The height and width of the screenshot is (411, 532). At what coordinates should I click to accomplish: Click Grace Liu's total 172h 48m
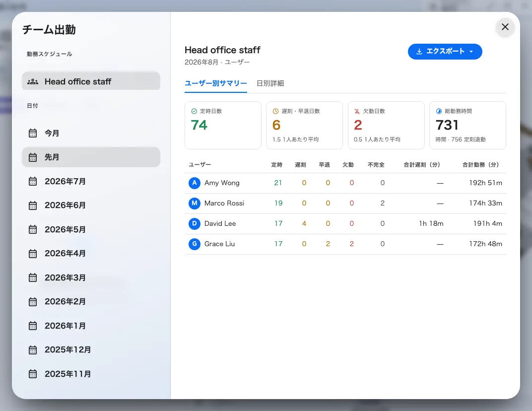[485, 244]
